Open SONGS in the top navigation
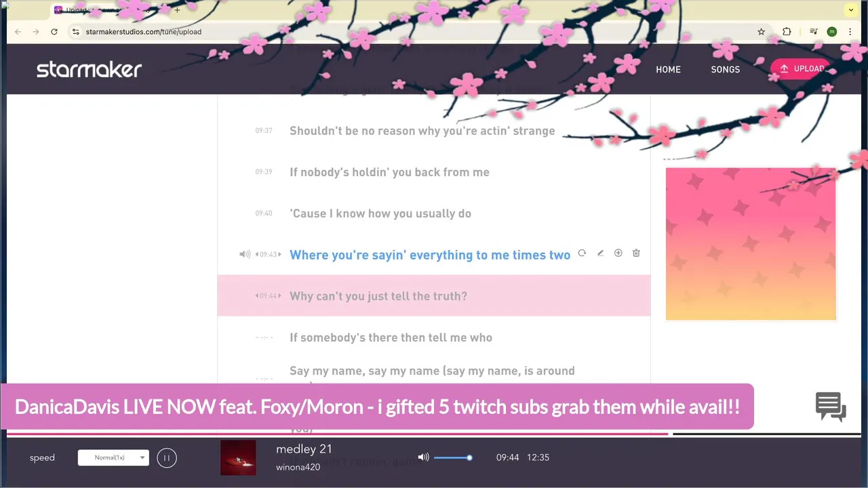The image size is (868, 488). [x=725, y=69]
